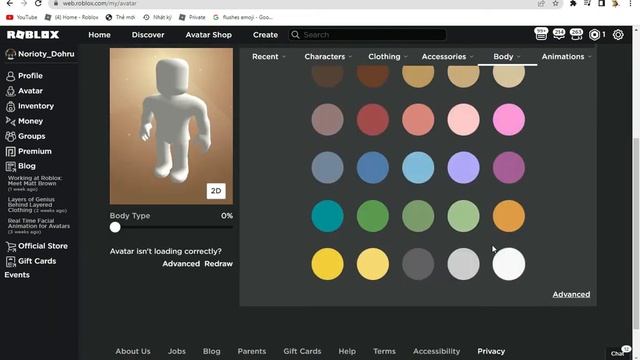This screenshot has height=360, width=640.
Task: Expand the Animations dropdown
Action: click(567, 57)
